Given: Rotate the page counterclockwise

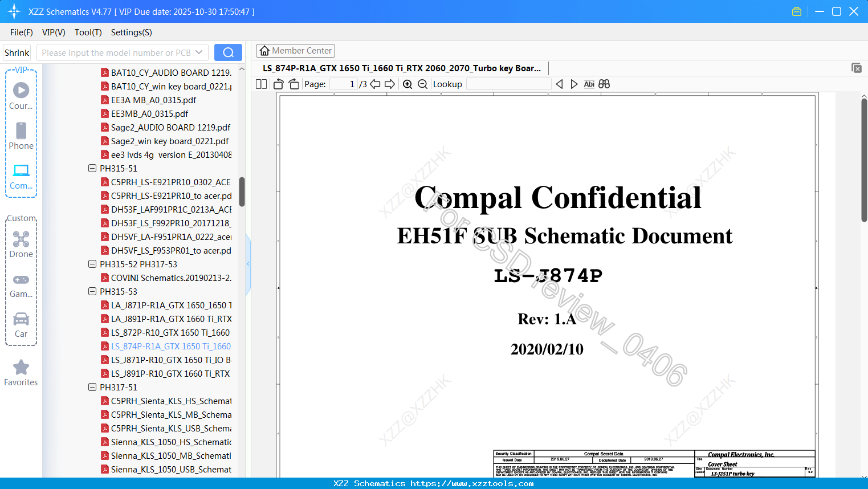Looking at the screenshot, I should pyautogui.click(x=279, y=84).
